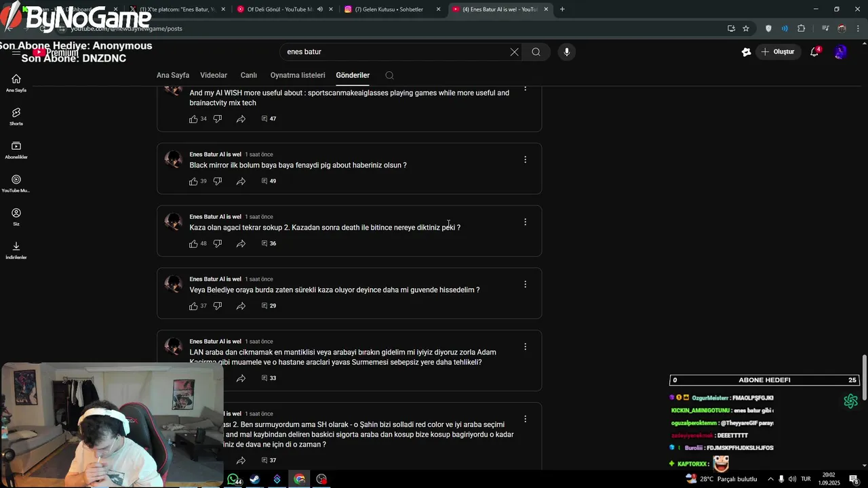Viewport: 868px width, 488px height.
Task: Open 36 comments on 'Kaza olan' post
Action: pyautogui.click(x=269, y=243)
